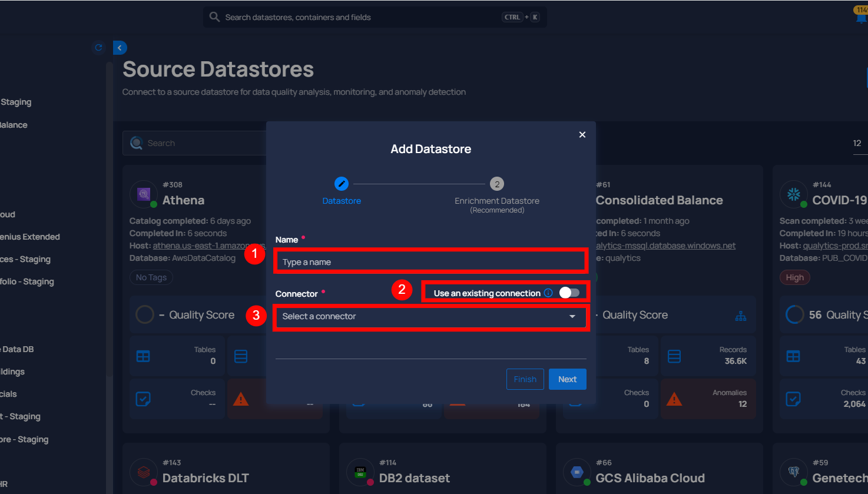Open the COVID-19 datastore title
The height and width of the screenshot is (494, 868).
coord(840,200)
